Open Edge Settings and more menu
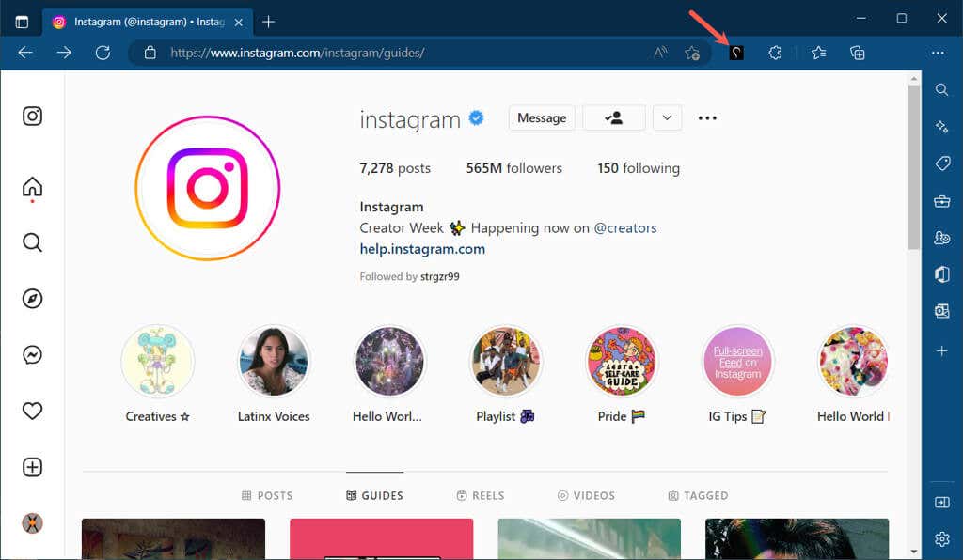The height and width of the screenshot is (560, 963). [x=938, y=53]
